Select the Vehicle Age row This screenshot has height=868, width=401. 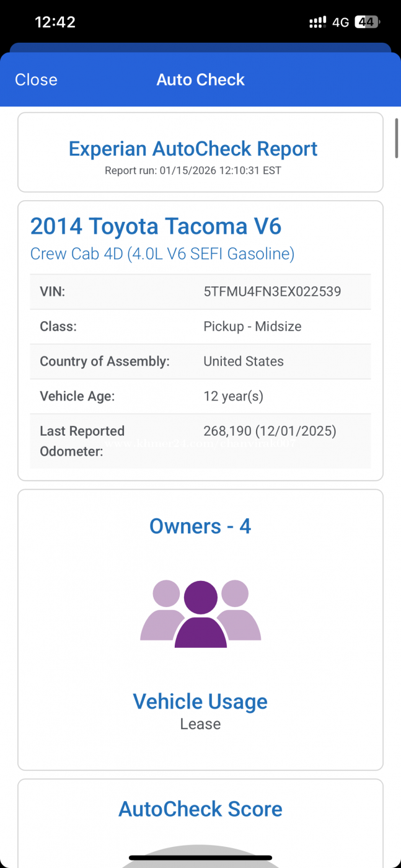pyautogui.click(x=200, y=396)
